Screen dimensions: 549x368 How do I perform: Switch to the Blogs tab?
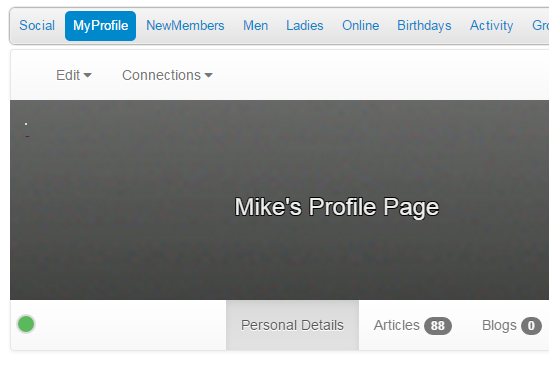point(512,325)
